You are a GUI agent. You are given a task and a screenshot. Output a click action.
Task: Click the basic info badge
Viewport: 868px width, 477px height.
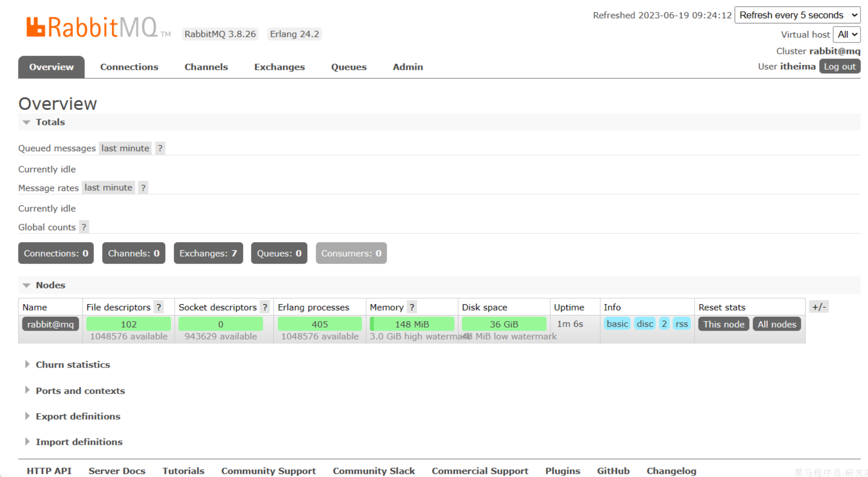coord(617,324)
